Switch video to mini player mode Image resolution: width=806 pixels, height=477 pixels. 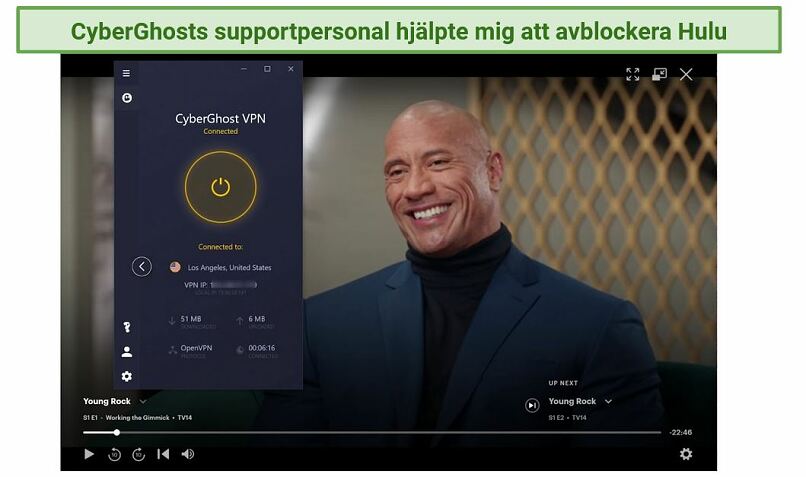(x=660, y=74)
